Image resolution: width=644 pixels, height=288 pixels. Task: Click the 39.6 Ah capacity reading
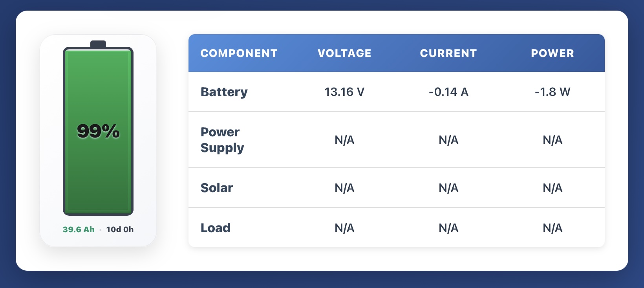(x=79, y=229)
